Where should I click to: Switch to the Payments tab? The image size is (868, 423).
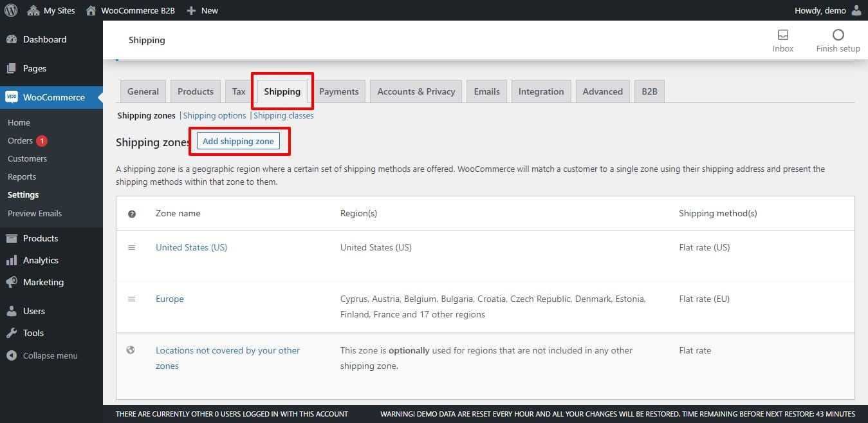pyautogui.click(x=339, y=91)
